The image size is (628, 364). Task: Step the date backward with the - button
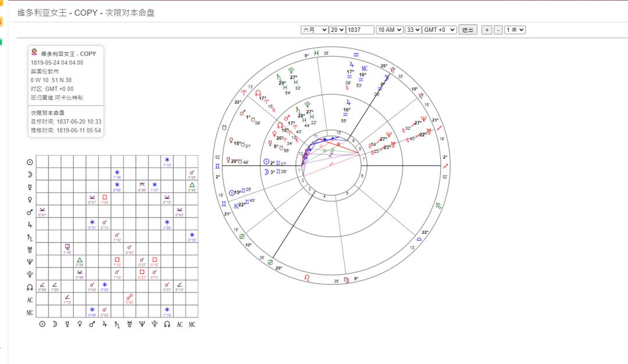(498, 30)
